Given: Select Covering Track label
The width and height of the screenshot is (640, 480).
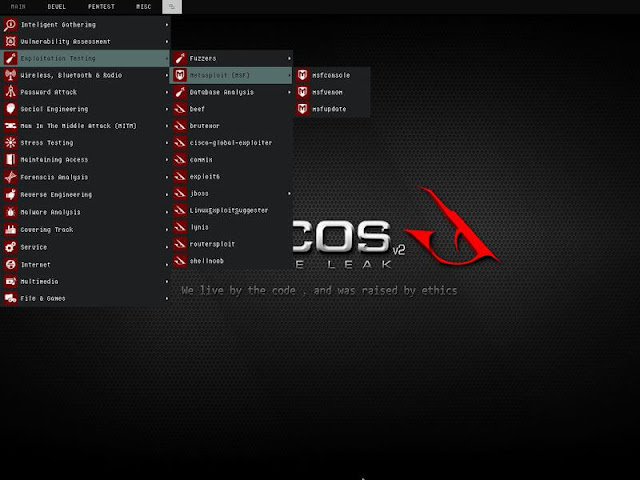Looking at the screenshot, I should [47, 230].
